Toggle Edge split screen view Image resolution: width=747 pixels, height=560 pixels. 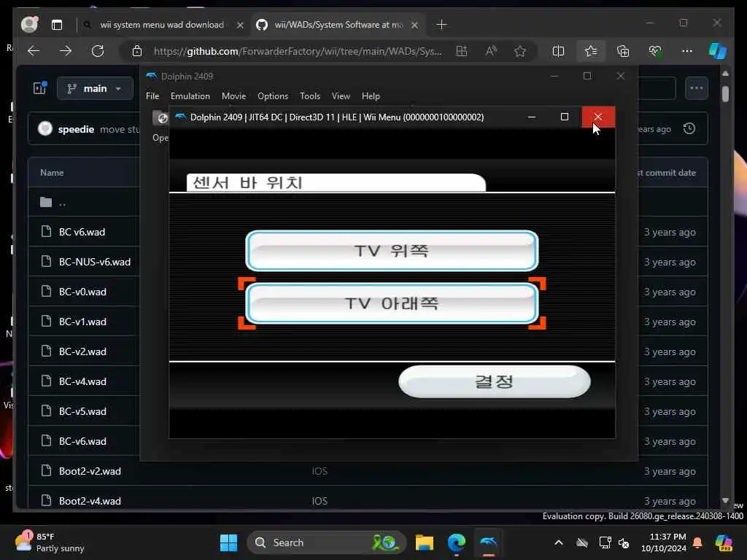point(558,51)
